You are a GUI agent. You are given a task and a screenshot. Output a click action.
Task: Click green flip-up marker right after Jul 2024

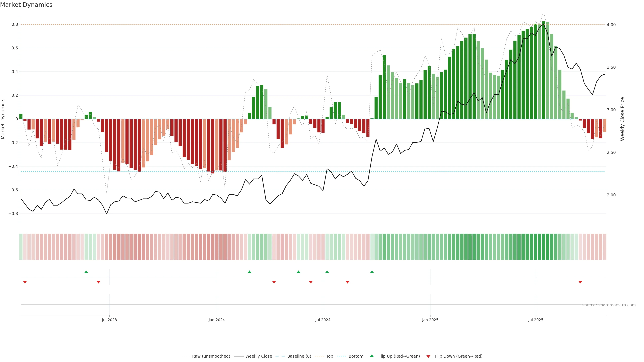[x=327, y=272]
